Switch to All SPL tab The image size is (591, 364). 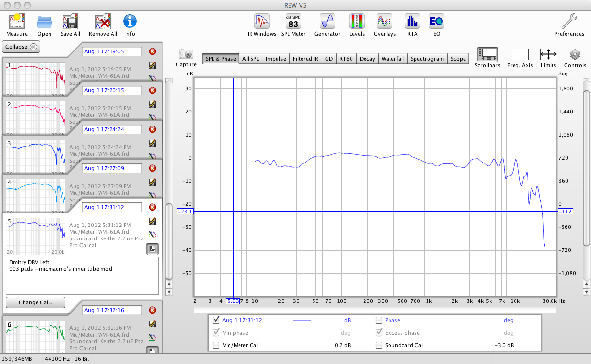pyautogui.click(x=251, y=59)
